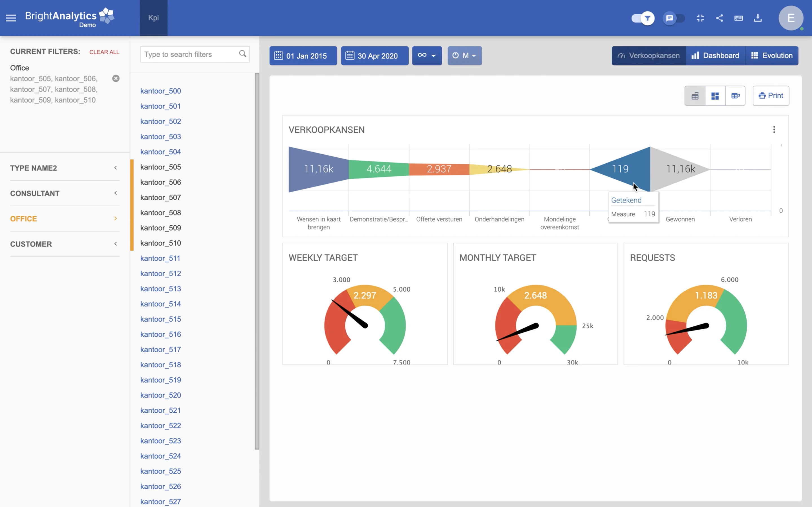
Task: Toggle the filters switch in the top bar
Action: coord(643,18)
